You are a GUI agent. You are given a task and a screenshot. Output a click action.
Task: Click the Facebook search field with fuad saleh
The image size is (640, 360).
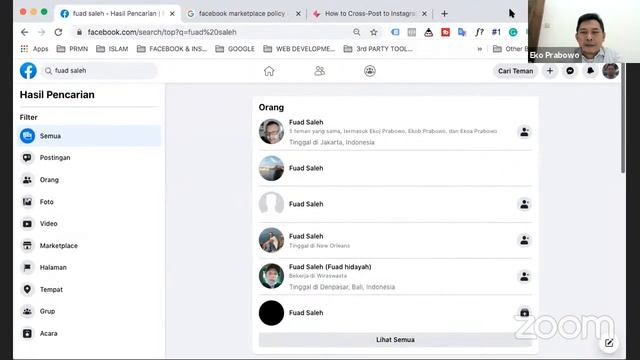(99, 71)
